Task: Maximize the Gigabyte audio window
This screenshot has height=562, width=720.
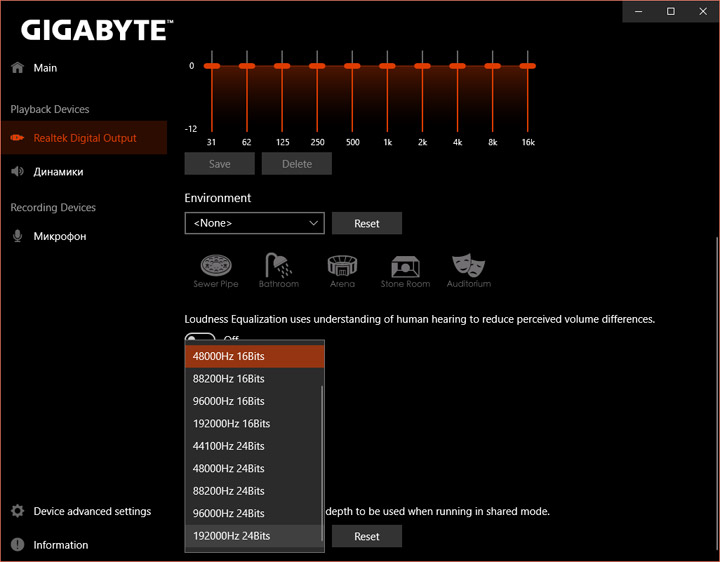Action: tap(671, 11)
